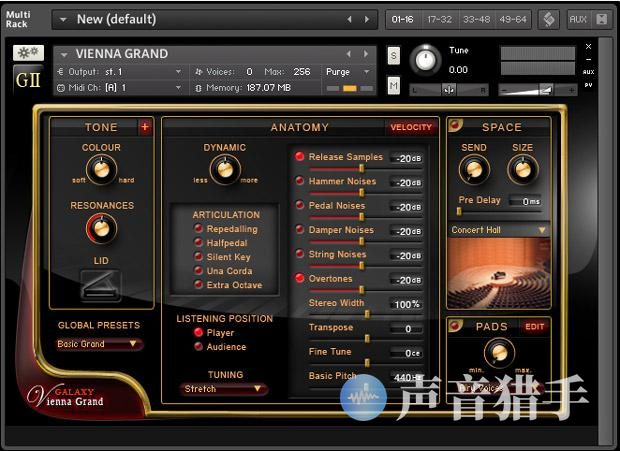Image resolution: width=620 pixels, height=451 pixels.
Task: Toggle Damper Noises LED
Action: coord(300,230)
